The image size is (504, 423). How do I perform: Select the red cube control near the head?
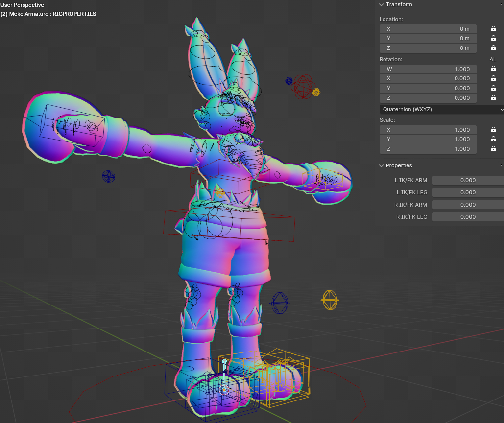[x=303, y=86]
